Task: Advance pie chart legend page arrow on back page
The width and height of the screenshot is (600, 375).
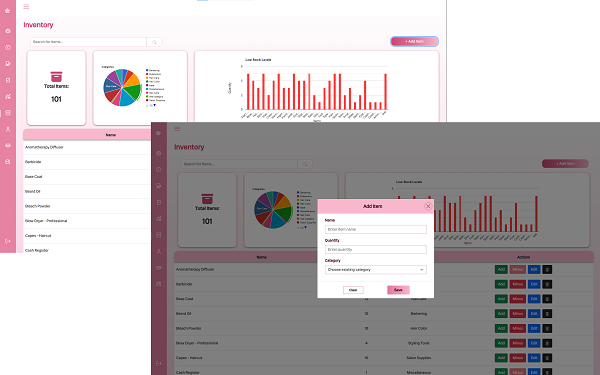Action: click(155, 105)
